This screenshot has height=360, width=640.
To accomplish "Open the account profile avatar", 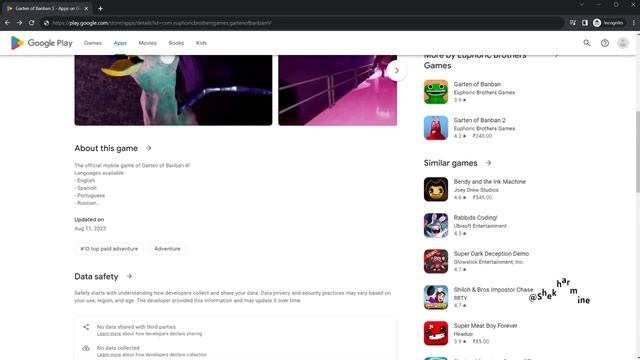I will pos(623,43).
